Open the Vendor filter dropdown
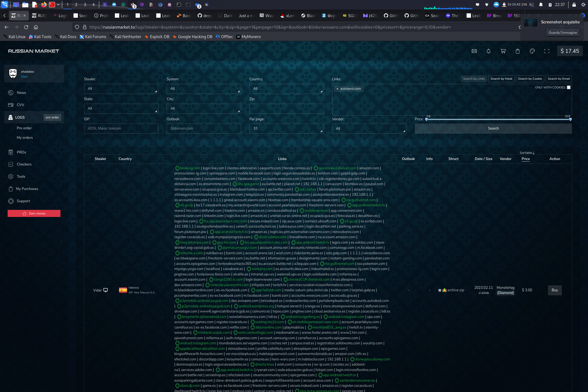Screen dimensions: 588x392 369,128
